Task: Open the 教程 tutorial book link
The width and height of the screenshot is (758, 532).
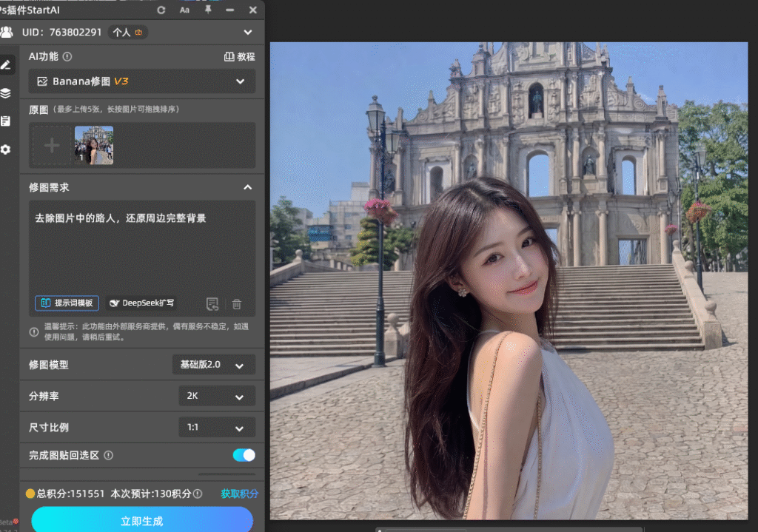Action: (x=240, y=56)
